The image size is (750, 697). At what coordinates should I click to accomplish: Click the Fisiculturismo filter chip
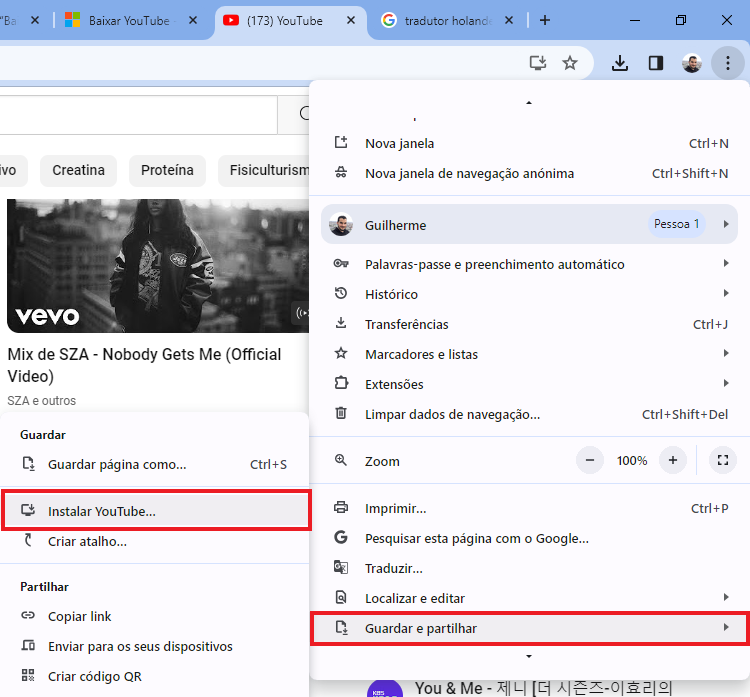point(264,170)
